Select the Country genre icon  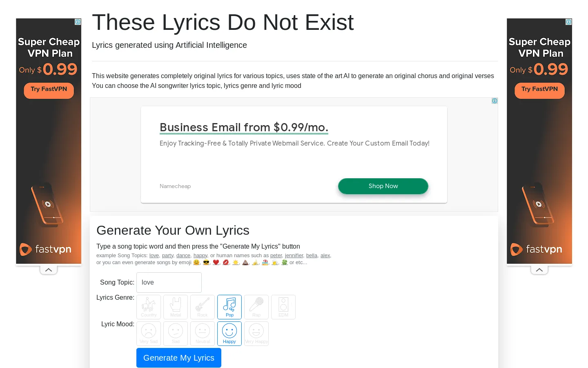[149, 307]
